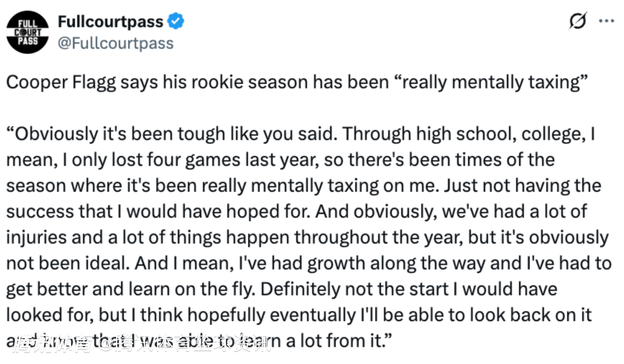Open the Fullcourtpass display name link
This screenshot has height=364, width=624.
pos(110,22)
